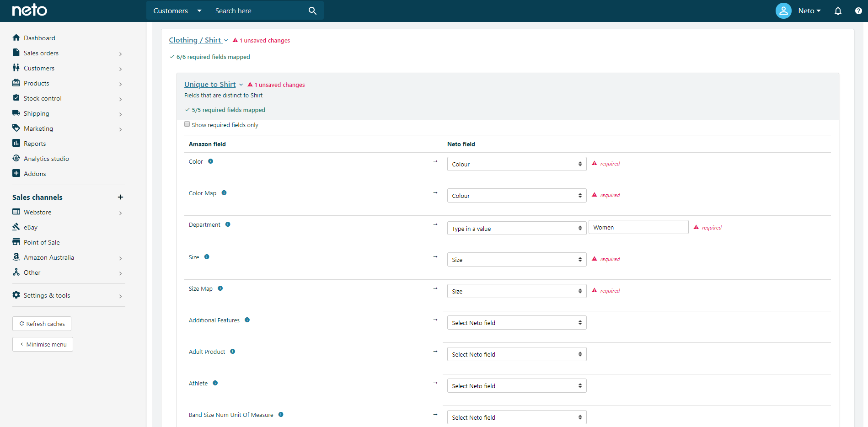This screenshot has height=427, width=868.
Task: Click the Stock control clipboard icon
Action: tap(16, 98)
